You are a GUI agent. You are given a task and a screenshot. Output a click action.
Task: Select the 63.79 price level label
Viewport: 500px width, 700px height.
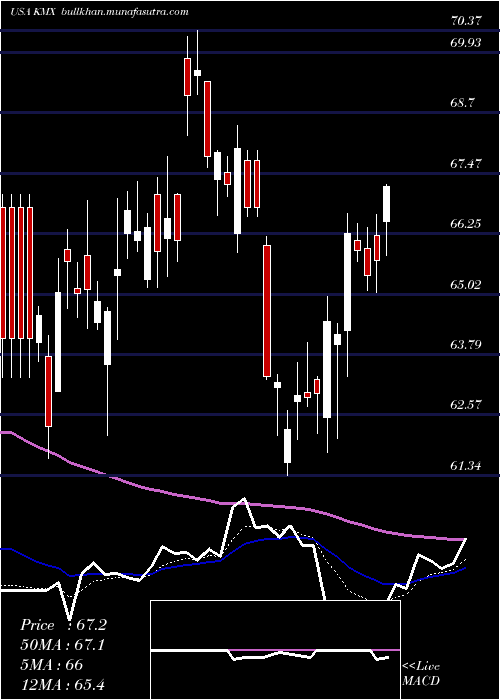click(466, 345)
